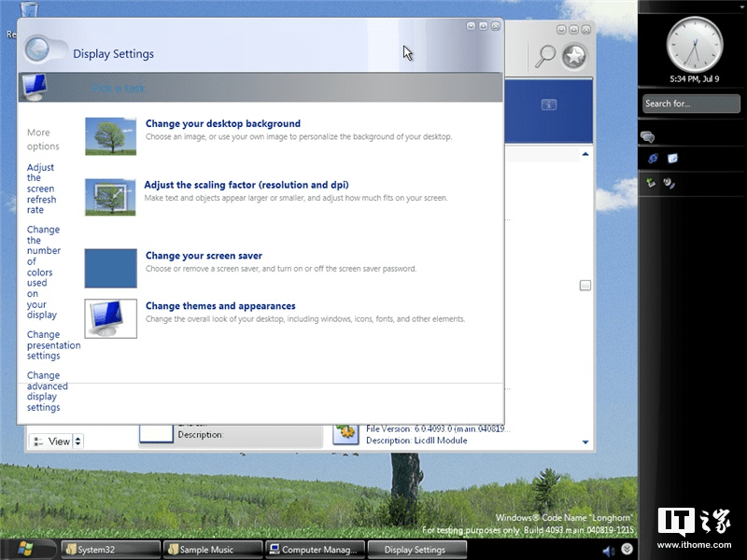This screenshot has width=747, height=560.
Task: Open the Start menu
Action: coord(25,548)
